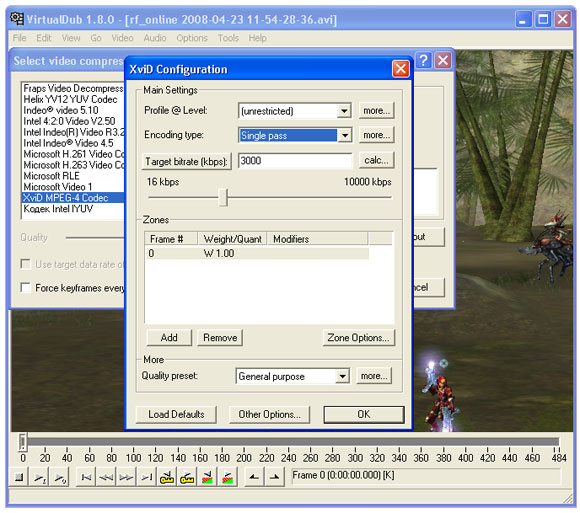Screen dimensions: 580x513
Task: Open the View menu
Action: [x=71, y=38]
